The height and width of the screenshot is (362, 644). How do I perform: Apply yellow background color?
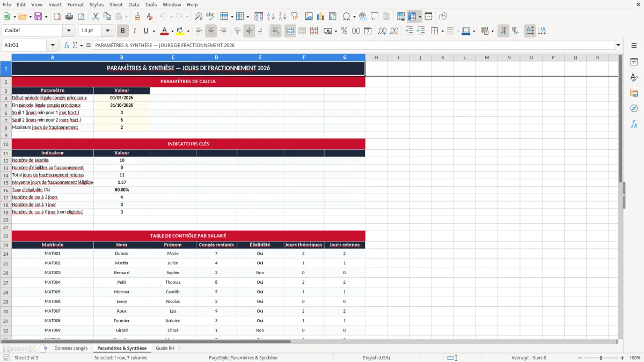pos(180,31)
